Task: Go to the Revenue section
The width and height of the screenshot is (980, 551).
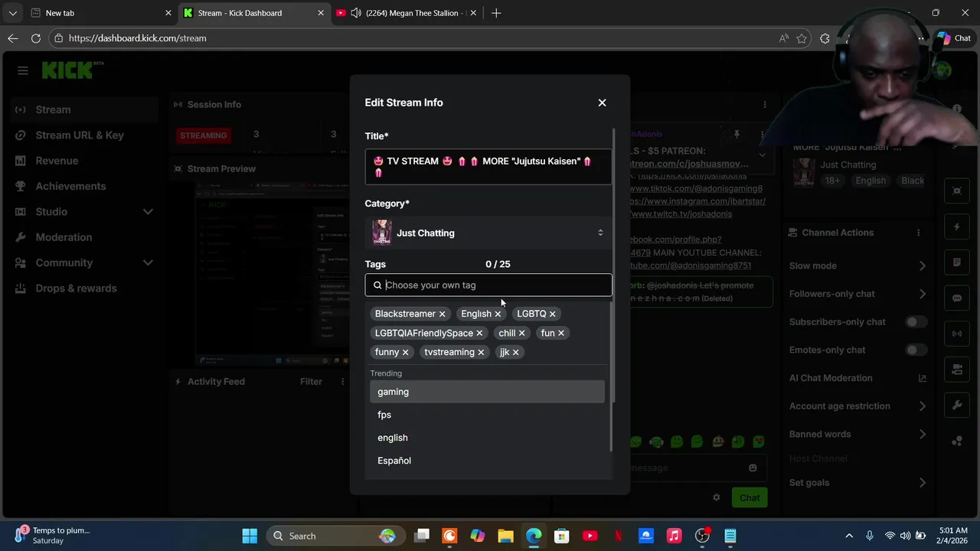Action: pyautogui.click(x=84, y=161)
